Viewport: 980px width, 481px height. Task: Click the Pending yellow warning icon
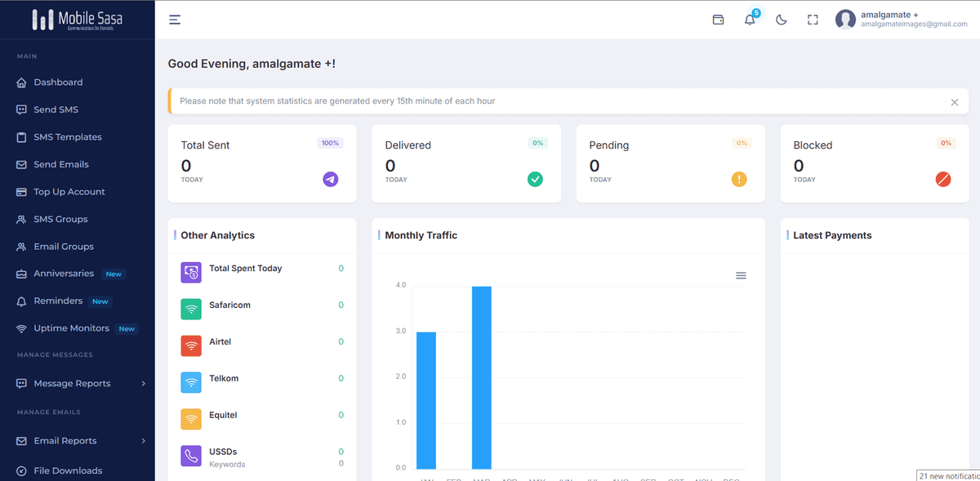[x=739, y=179]
